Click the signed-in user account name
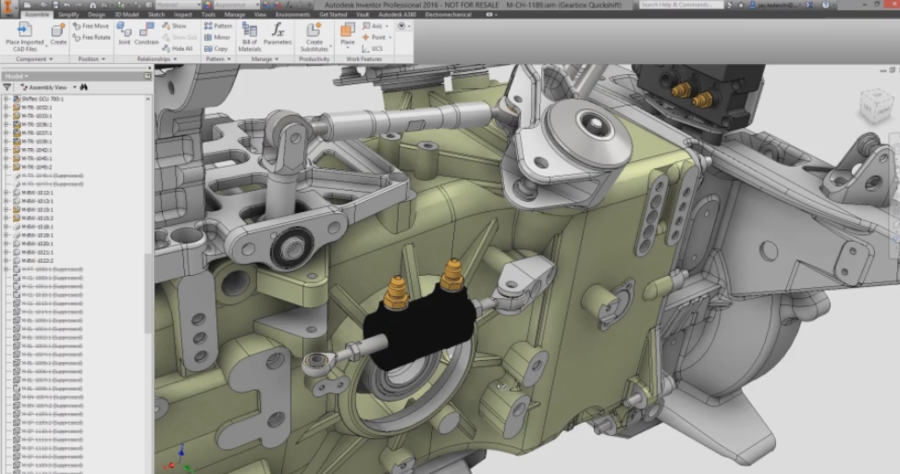This screenshot has width=900, height=474. (779, 5)
